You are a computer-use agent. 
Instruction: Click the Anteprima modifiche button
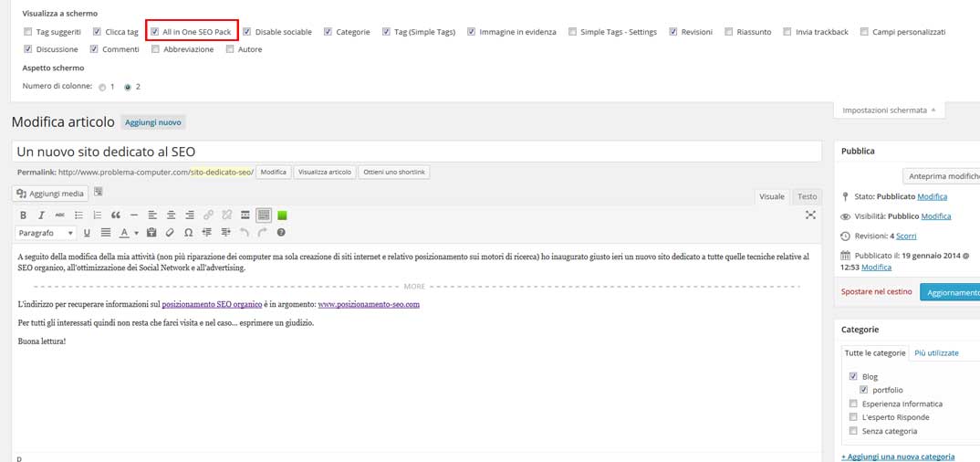click(942, 176)
